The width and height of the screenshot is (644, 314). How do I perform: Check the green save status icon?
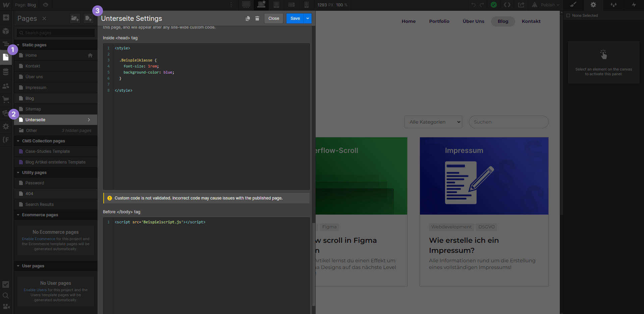click(494, 5)
